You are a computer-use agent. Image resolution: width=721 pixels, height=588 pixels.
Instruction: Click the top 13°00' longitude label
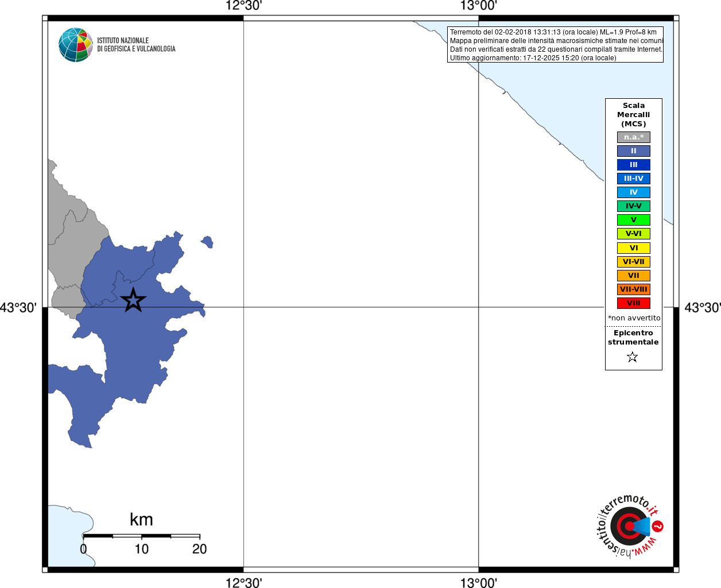click(x=478, y=6)
